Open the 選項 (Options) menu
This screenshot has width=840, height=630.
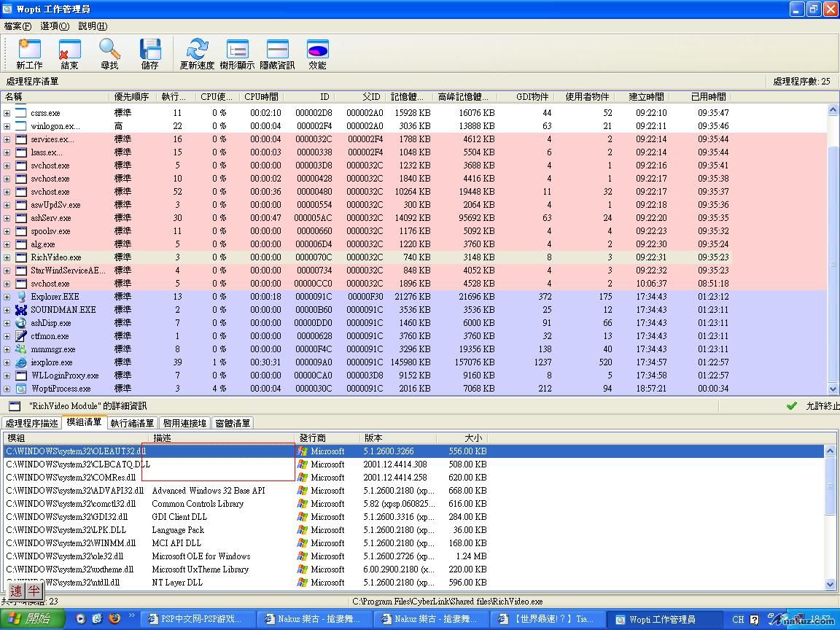point(55,26)
